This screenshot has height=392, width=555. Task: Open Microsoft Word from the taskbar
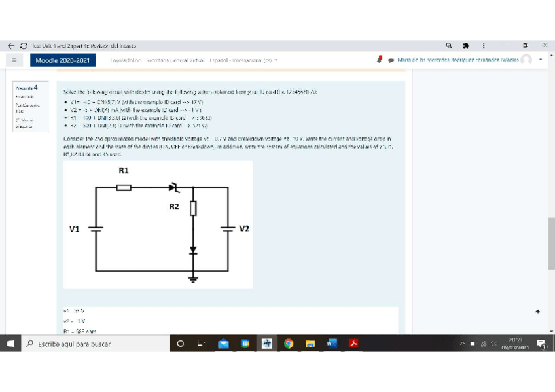point(332,344)
